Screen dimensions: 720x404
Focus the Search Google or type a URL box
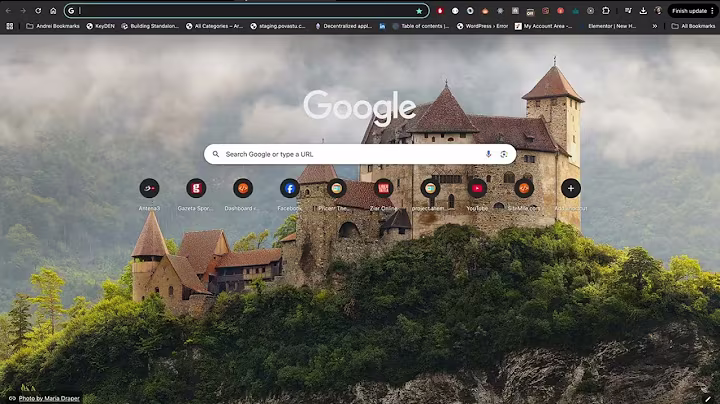click(x=360, y=154)
